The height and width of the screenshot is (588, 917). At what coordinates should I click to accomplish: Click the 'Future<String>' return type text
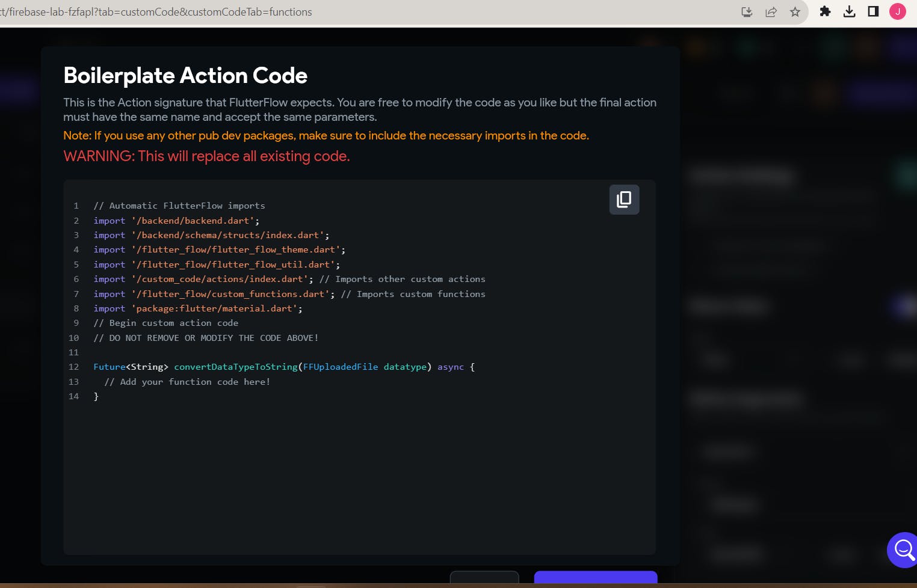(x=131, y=367)
